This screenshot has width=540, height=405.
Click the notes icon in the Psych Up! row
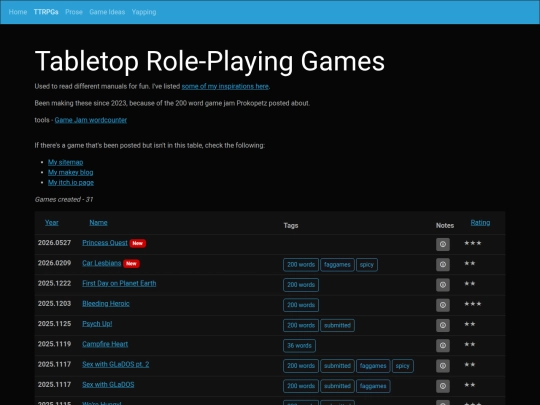pos(443,325)
